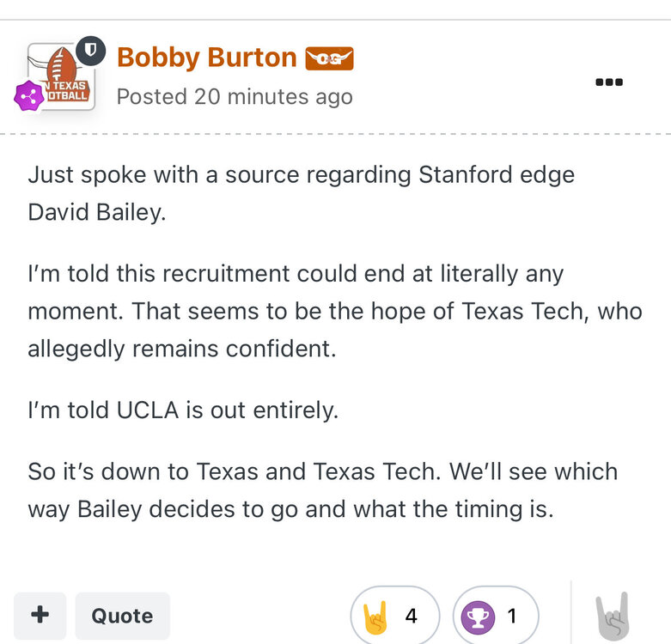
Task: Click the purple share badge on avatar
Action: click(29, 97)
